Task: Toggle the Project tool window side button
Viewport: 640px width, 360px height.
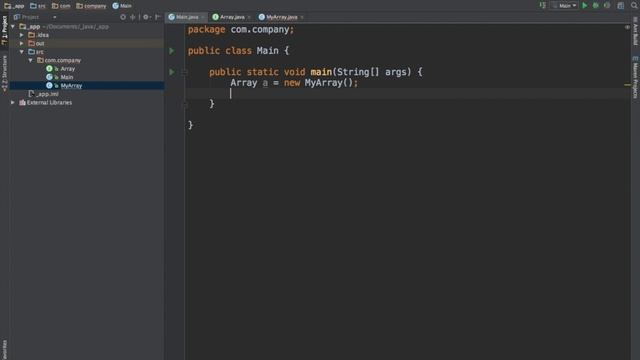Action: tap(4, 30)
